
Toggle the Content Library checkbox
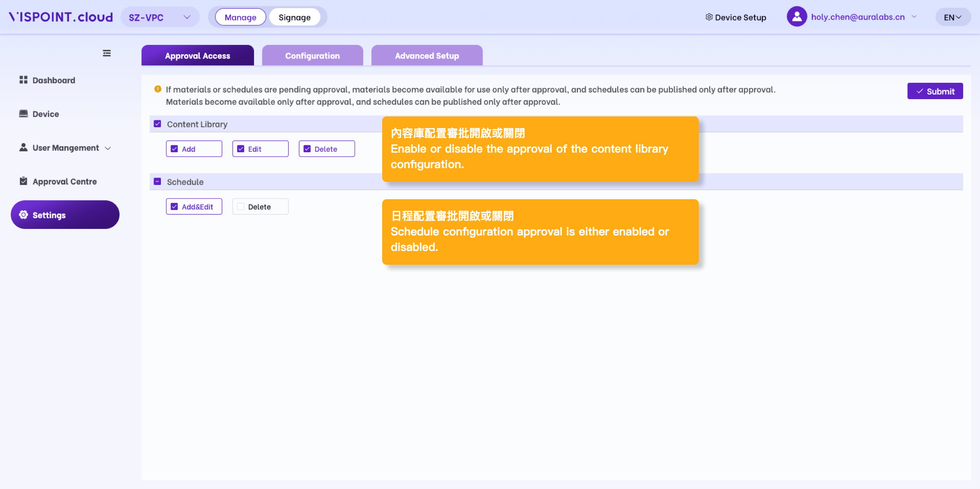tap(157, 124)
